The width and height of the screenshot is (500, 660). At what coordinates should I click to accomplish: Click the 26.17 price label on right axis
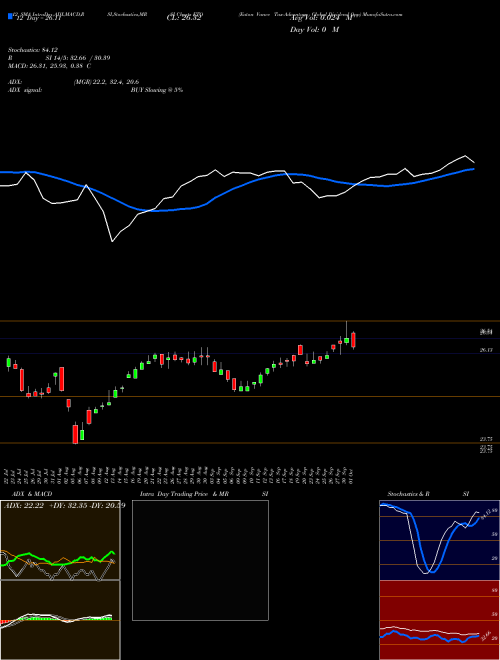point(486,350)
